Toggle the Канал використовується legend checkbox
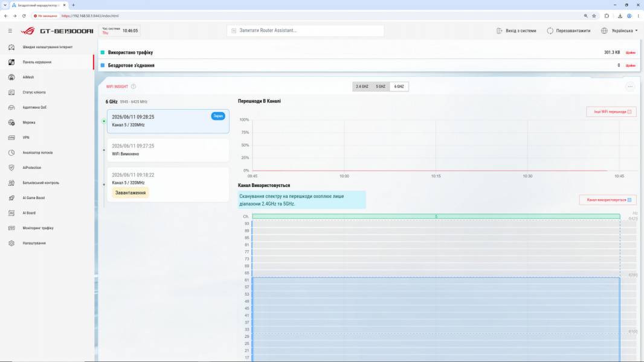644x362 pixels. click(630, 200)
